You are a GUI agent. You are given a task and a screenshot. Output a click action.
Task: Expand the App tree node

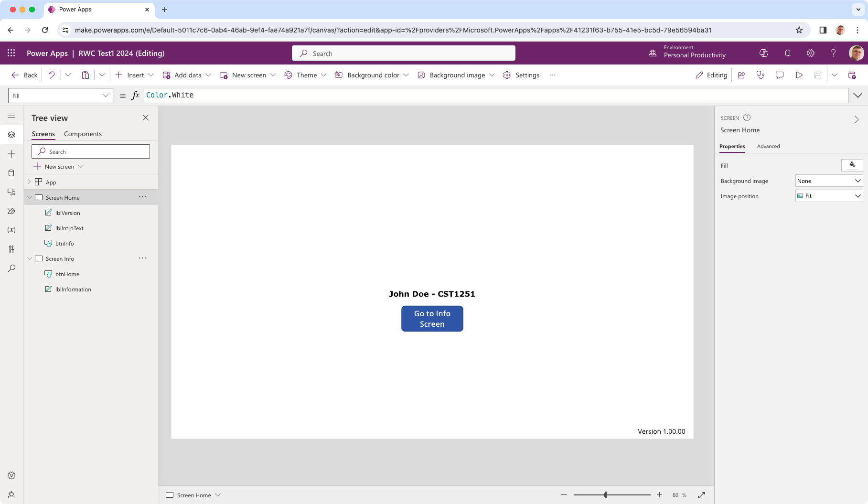[30, 182]
